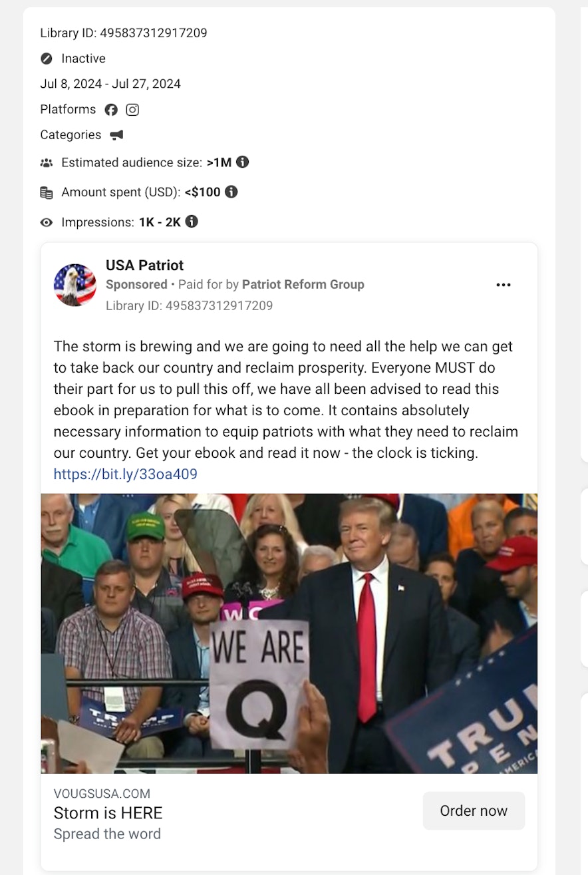
Task: Click the coins amount spent icon
Action: 47,192
